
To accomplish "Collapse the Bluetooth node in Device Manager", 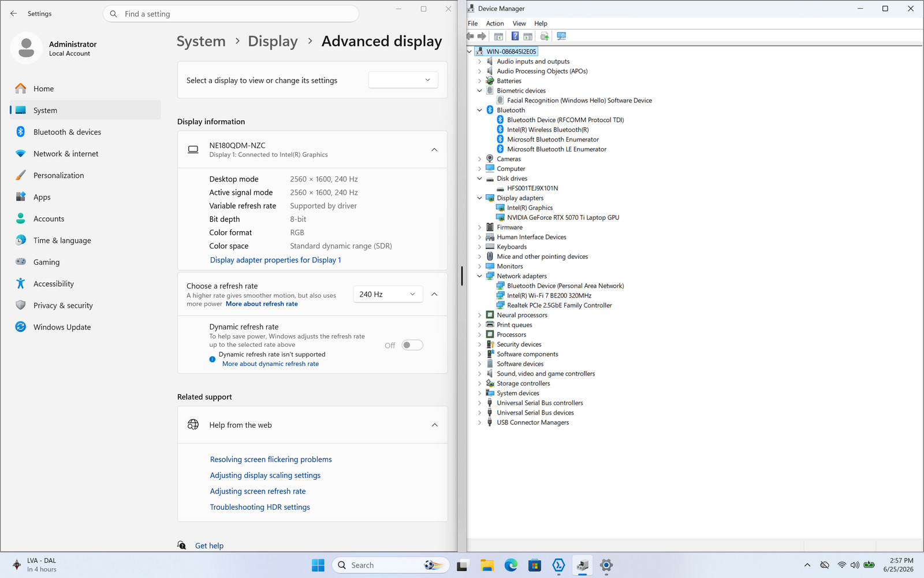I will pos(479,110).
